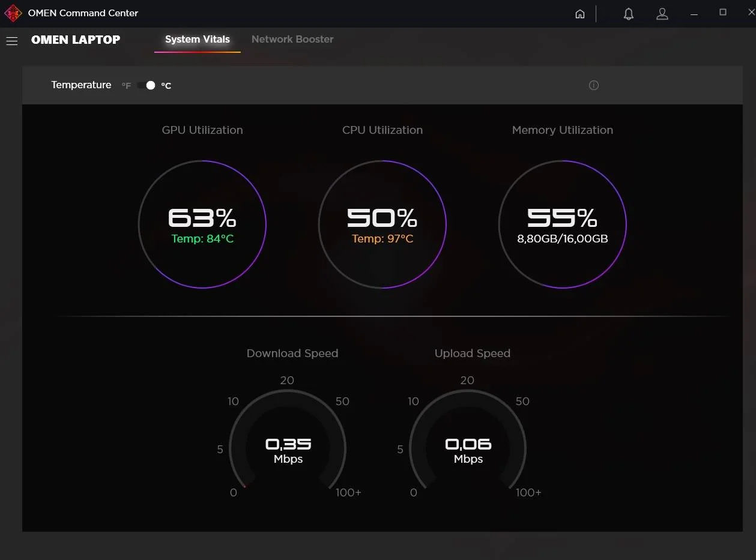Toggle temperature unit switch

tap(146, 85)
